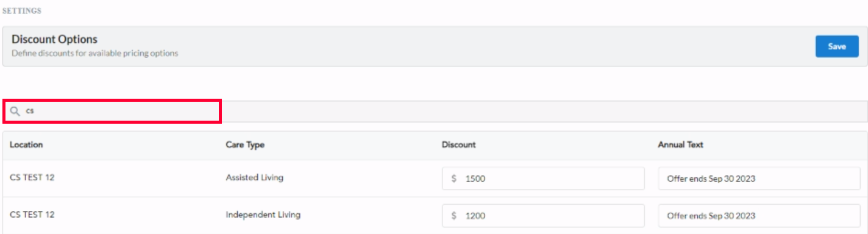Select the Location column header

click(26, 145)
